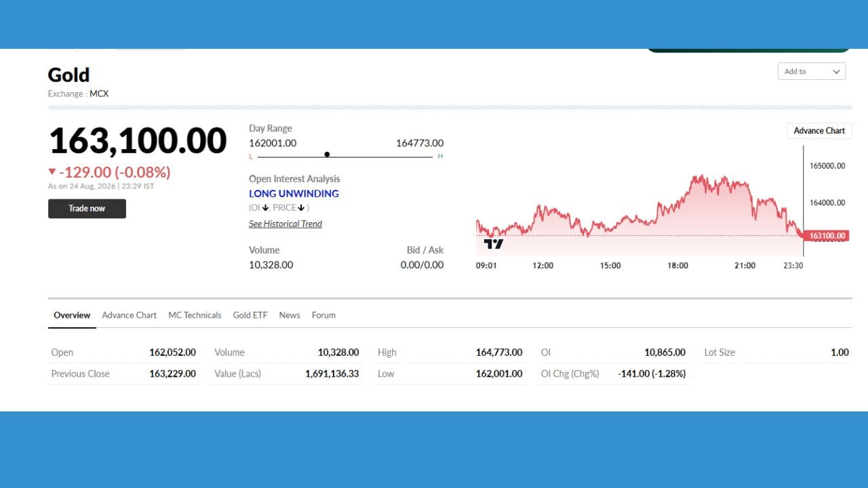Image resolution: width=868 pixels, height=488 pixels.
Task: Click the Open value 162,052.00
Action: [x=173, y=352]
